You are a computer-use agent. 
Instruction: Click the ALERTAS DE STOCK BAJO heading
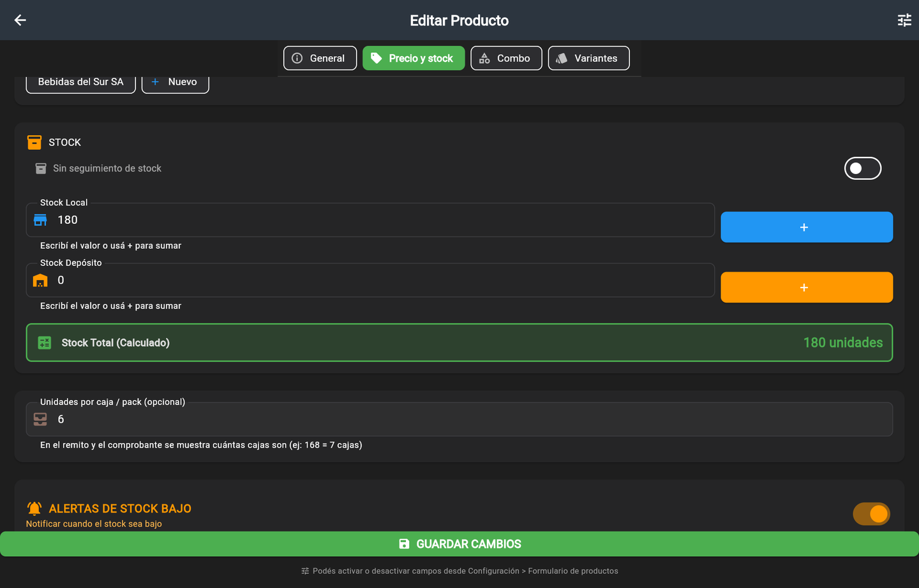[x=120, y=508]
